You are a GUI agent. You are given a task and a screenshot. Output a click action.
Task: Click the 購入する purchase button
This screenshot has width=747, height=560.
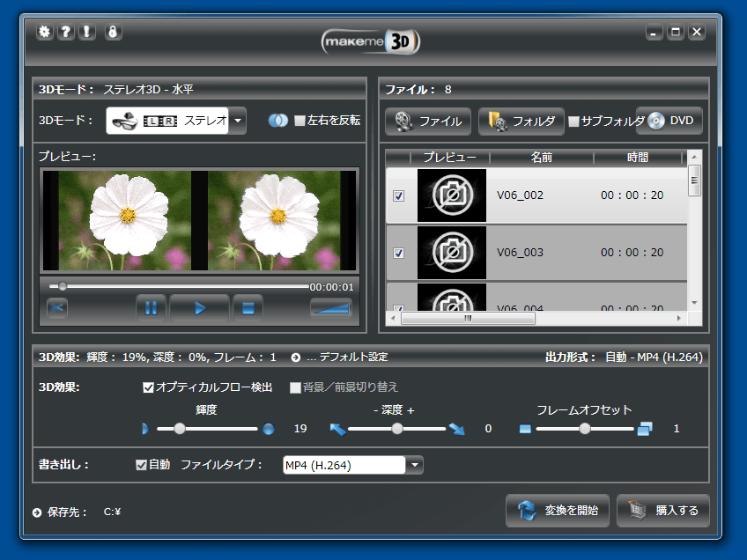[x=663, y=511]
